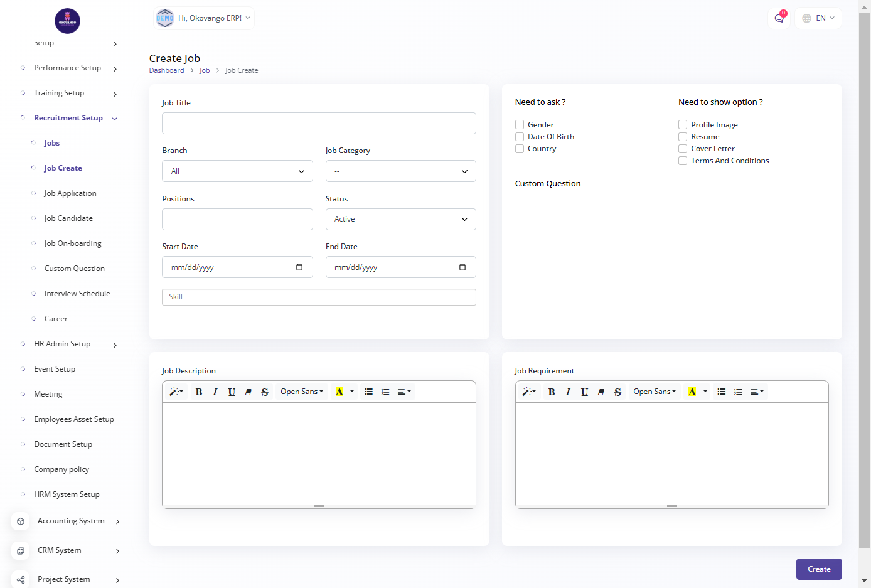The image size is (871, 588).
Task: Click Bold icon in Job Description editor
Action: tap(198, 392)
